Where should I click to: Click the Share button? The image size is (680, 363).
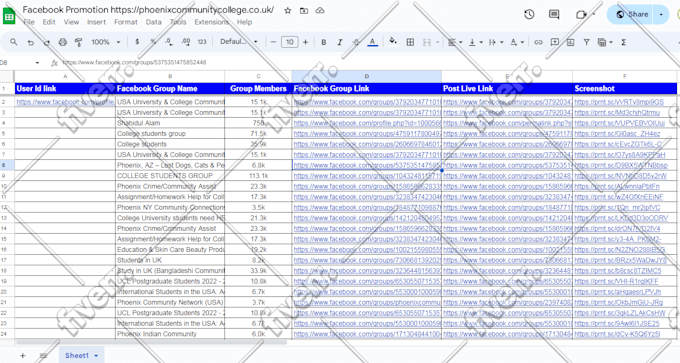[632, 14]
